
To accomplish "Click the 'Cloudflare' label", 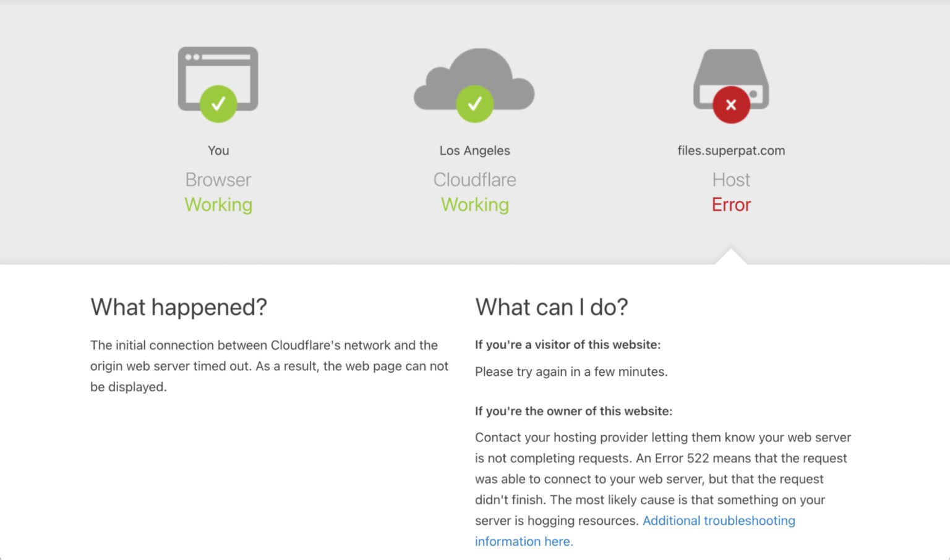I will [x=475, y=179].
